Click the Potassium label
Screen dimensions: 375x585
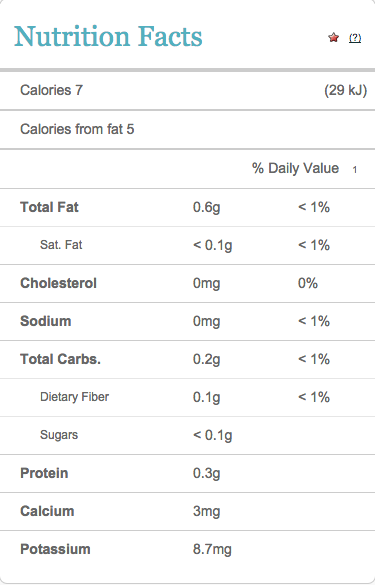pos(55,549)
